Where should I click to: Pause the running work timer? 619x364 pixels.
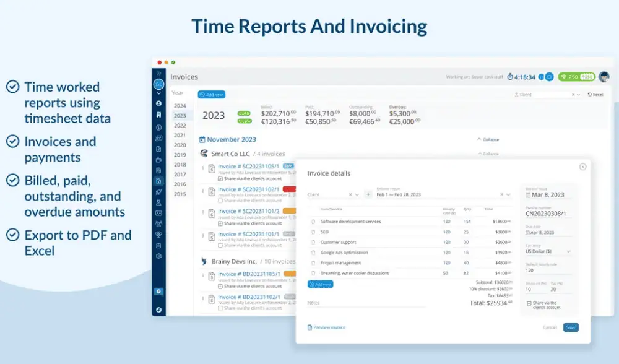point(541,77)
